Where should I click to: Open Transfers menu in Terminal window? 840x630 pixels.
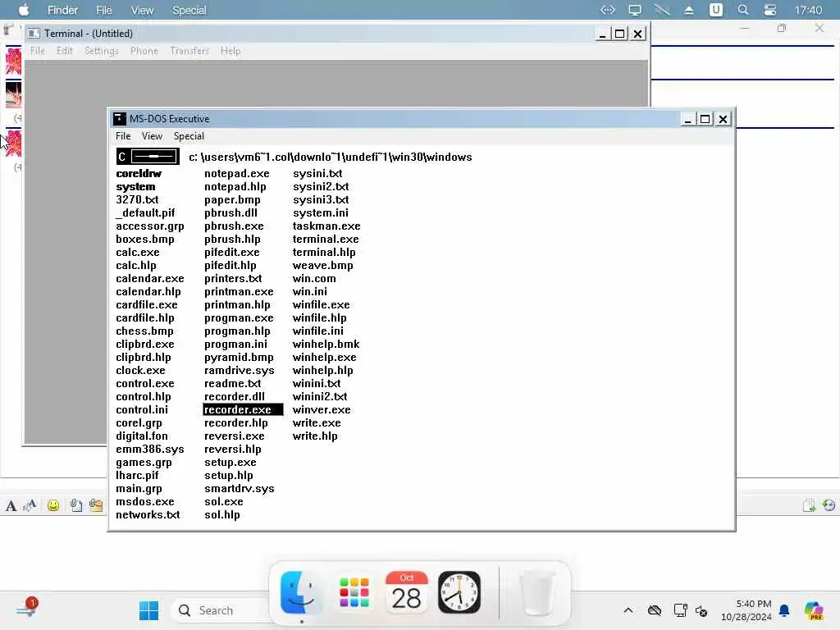pos(189,51)
